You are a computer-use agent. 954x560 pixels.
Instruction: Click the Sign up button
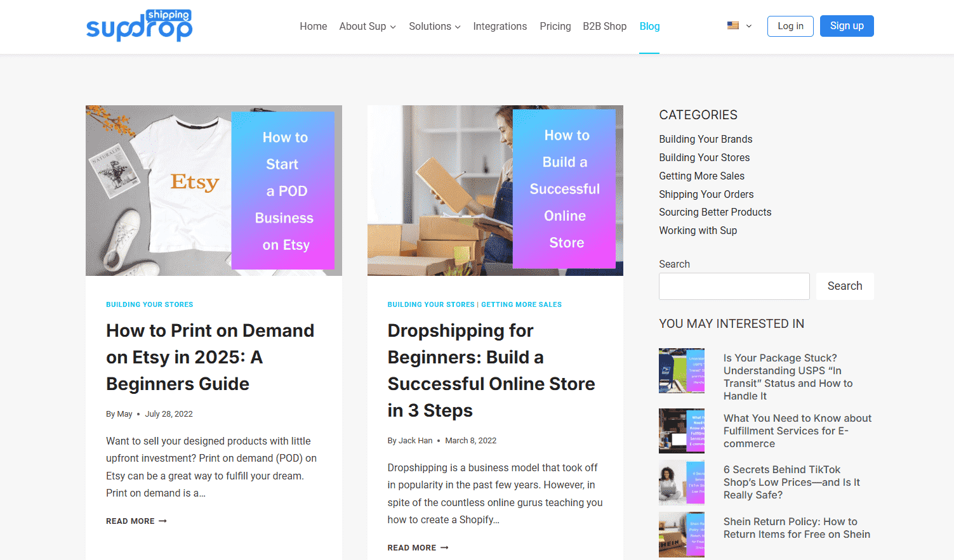click(847, 25)
